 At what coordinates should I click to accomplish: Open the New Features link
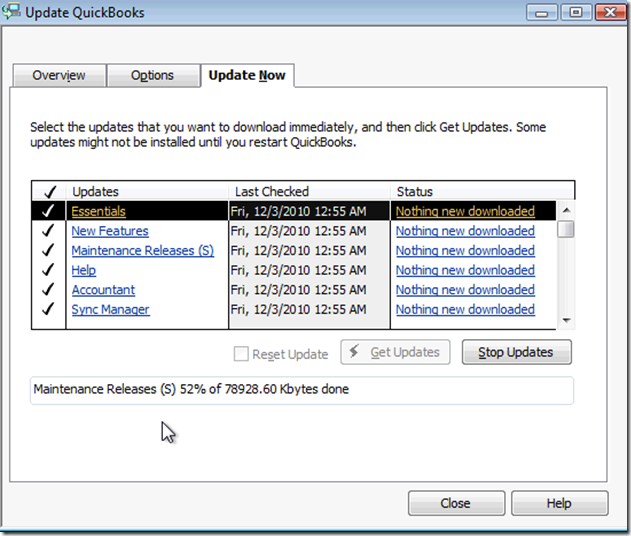pyautogui.click(x=110, y=231)
